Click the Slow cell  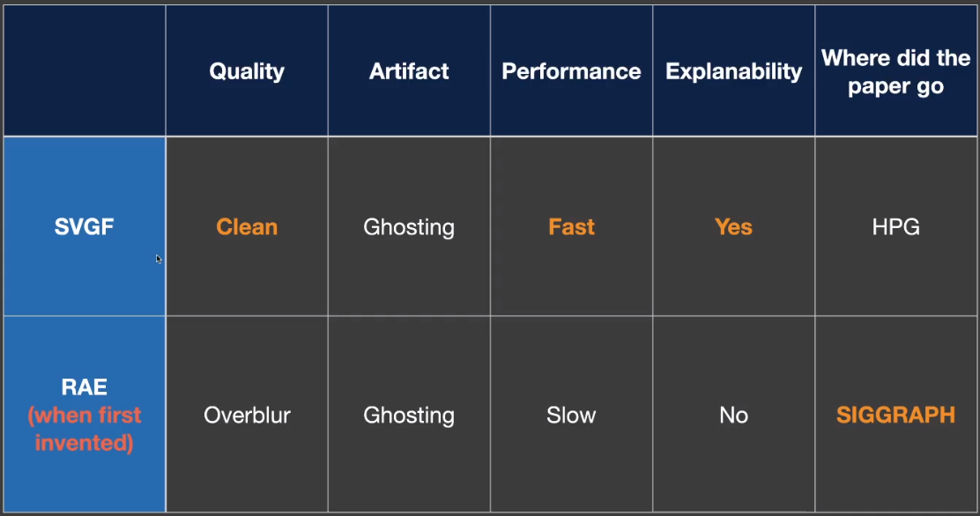coord(571,415)
